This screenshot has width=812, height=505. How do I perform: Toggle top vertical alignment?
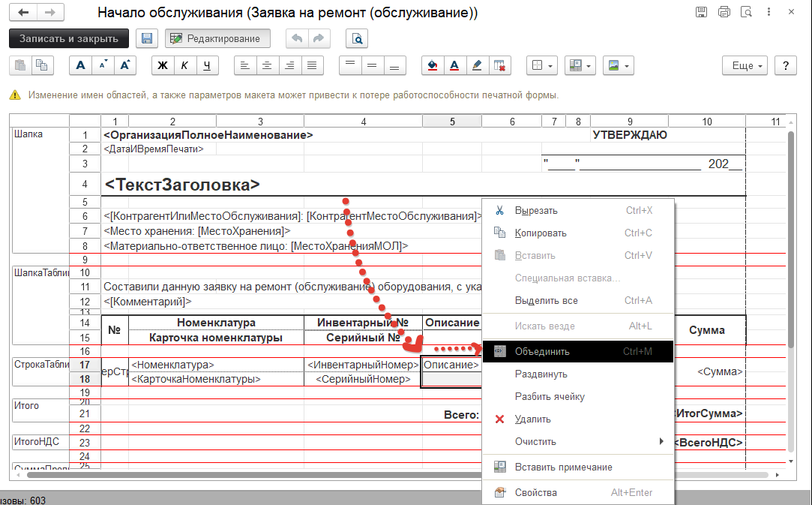pos(349,65)
